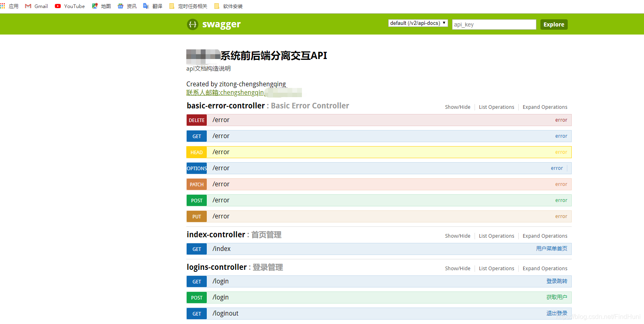This screenshot has width=644, height=324.
Task: Click List Operations for logins-controller
Action: (496, 269)
